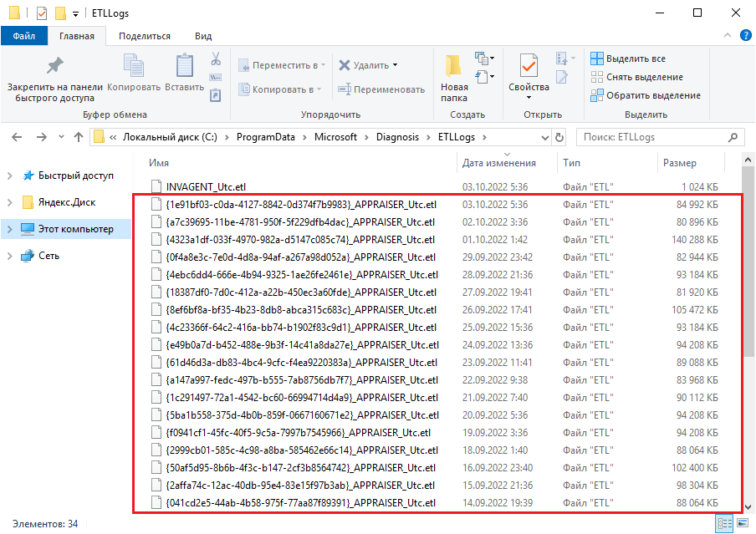Click Снять выделение (Select none)
Image resolution: width=756 pixels, height=534 pixels.
[x=636, y=77]
